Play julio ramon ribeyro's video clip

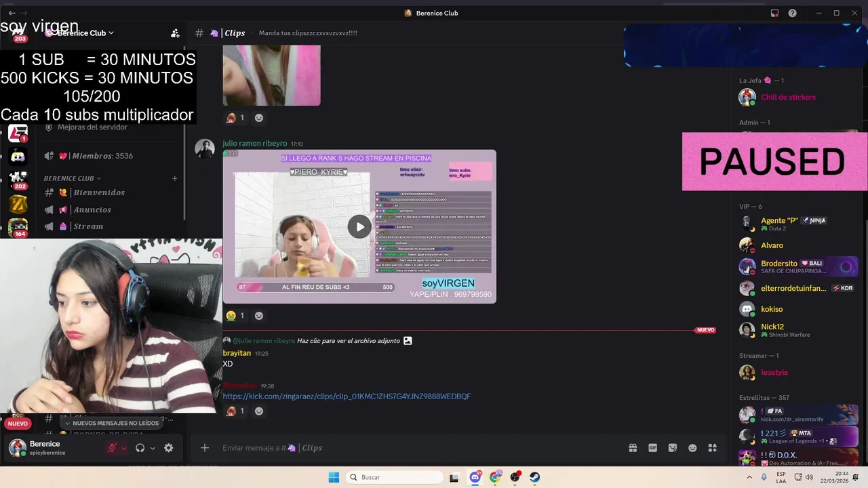[359, 226]
